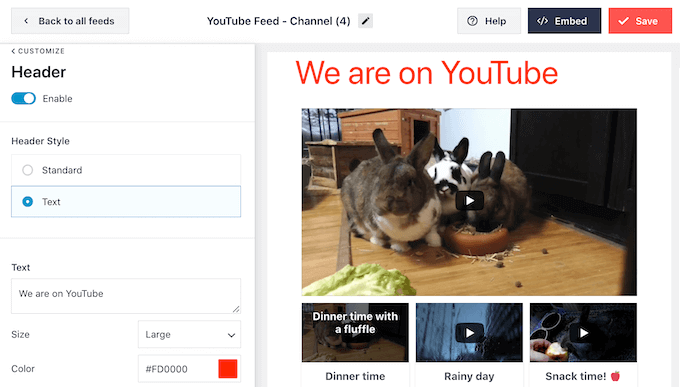Screen dimensions: 680x387
Task: Click the pencil icon to rename feed
Action: pyautogui.click(x=365, y=21)
